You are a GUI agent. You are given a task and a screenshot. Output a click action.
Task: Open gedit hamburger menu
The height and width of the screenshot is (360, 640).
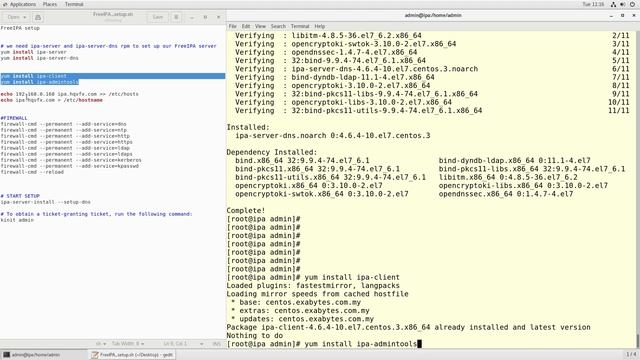176,17
